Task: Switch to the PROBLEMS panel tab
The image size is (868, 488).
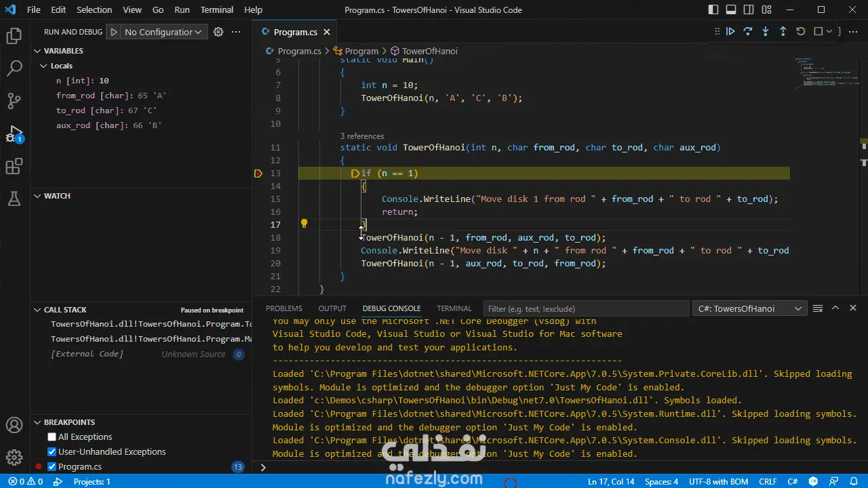Action: [x=284, y=308]
